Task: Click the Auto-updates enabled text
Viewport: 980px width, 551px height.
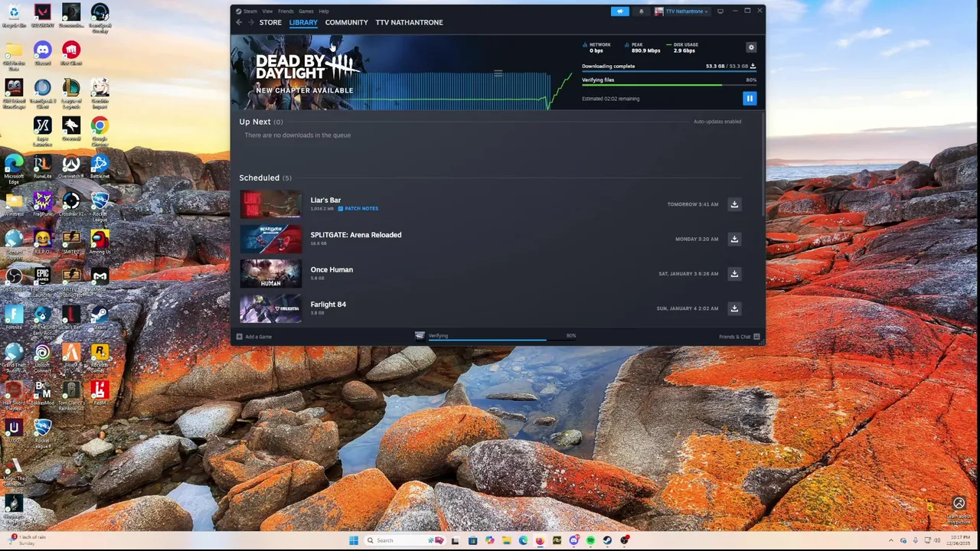Action: [717, 122]
